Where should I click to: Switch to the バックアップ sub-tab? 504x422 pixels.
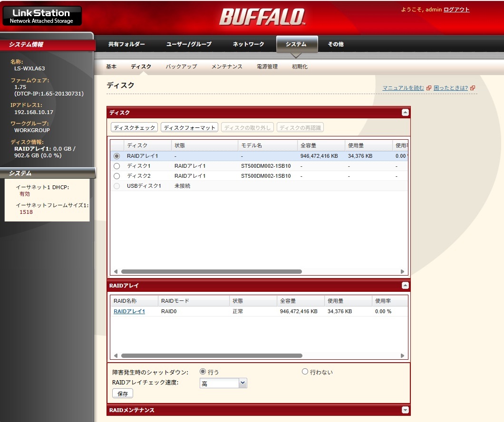click(181, 67)
